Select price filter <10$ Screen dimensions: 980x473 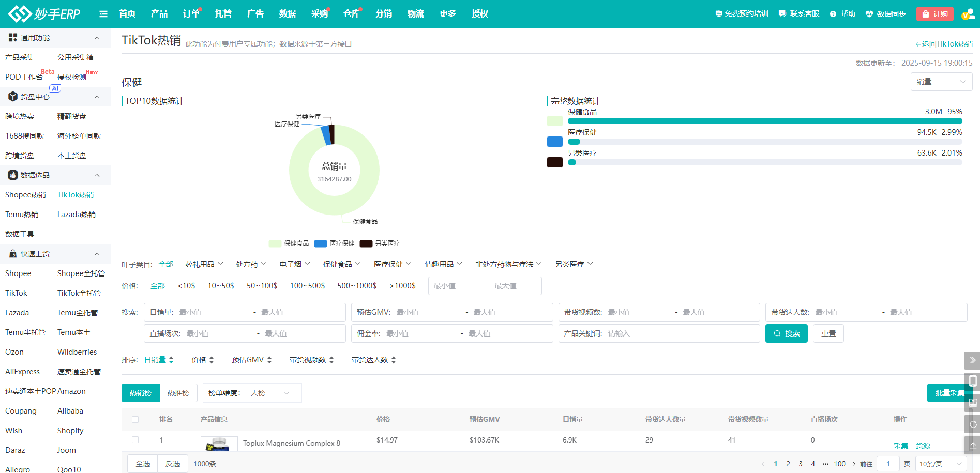[187, 286]
